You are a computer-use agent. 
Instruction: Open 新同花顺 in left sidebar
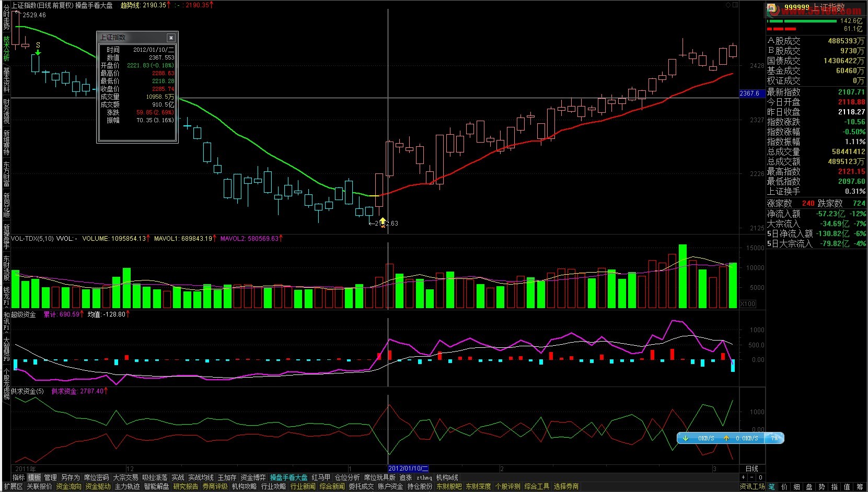[x=6, y=205]
